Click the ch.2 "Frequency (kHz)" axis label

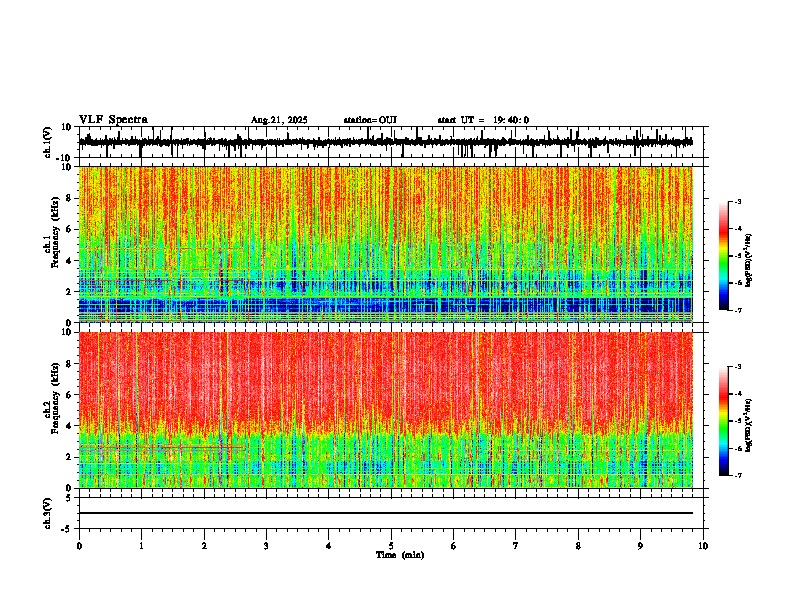(56, 398)
